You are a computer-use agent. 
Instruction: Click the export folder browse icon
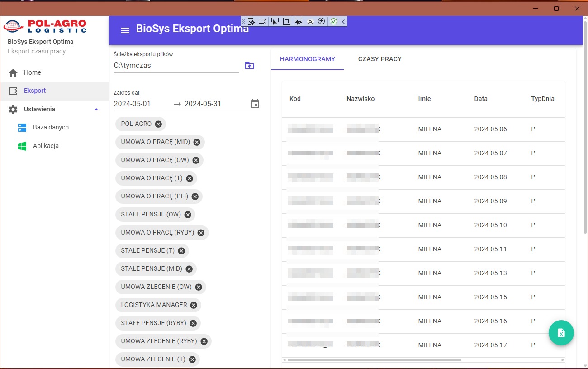point(250,66)
